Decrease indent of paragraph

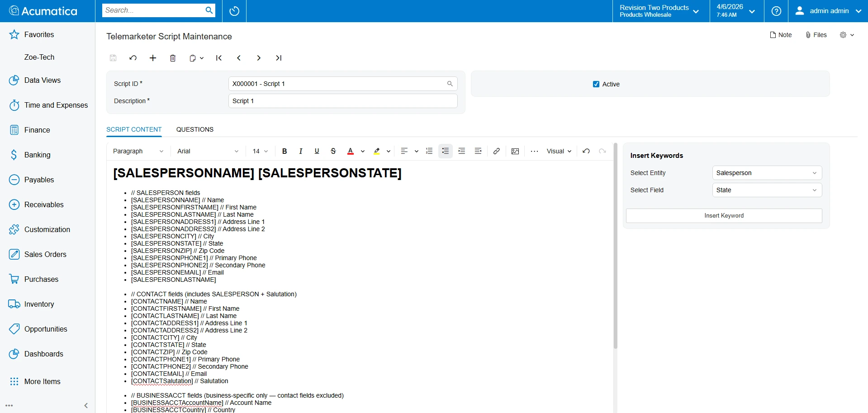(x=478, y=151)
